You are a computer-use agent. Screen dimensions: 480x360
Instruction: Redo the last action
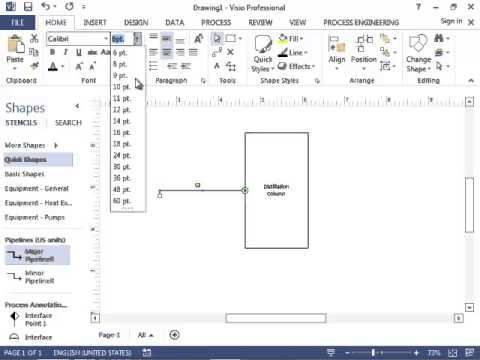pos(69,6)
